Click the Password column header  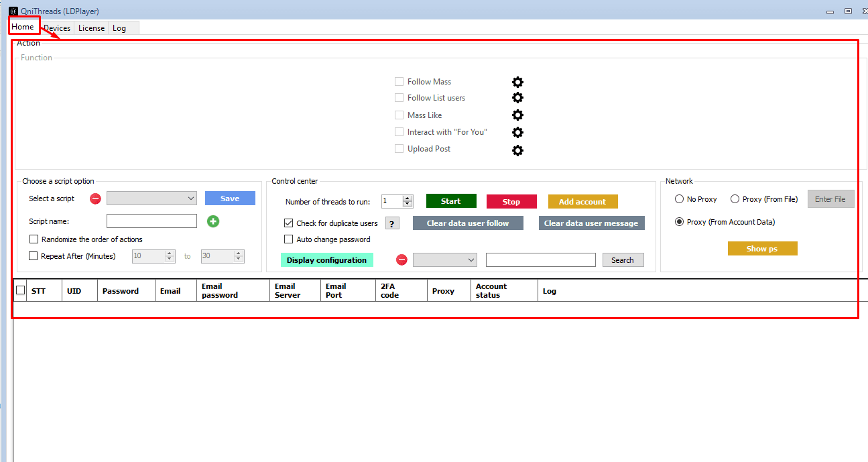(127, 291)
